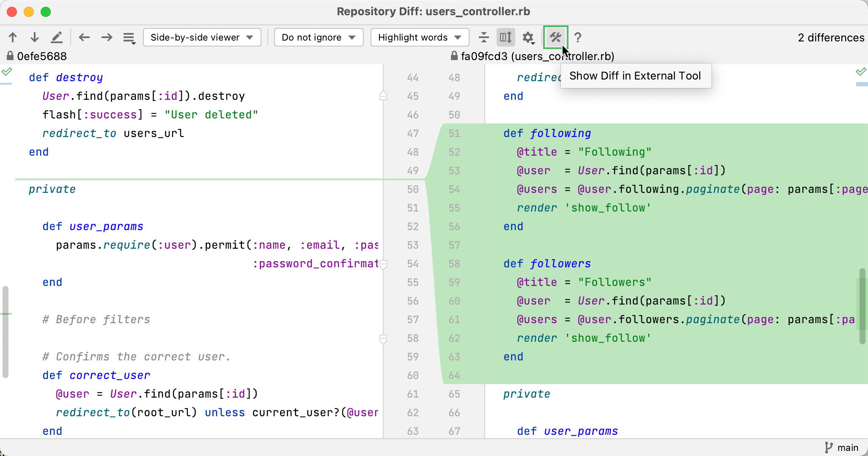Open the file list menu icon
Image resolution: width=868 pixels, height=456 pixels.
[x=129, y=38]
